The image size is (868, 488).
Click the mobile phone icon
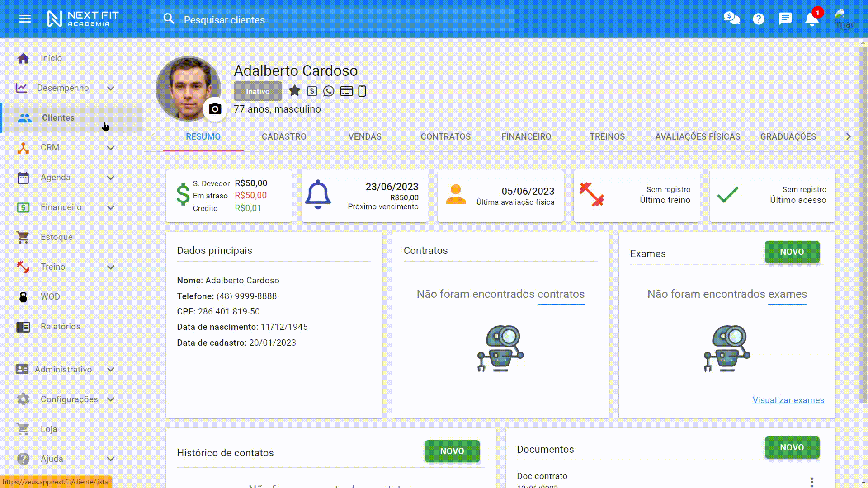pos(362,91)
